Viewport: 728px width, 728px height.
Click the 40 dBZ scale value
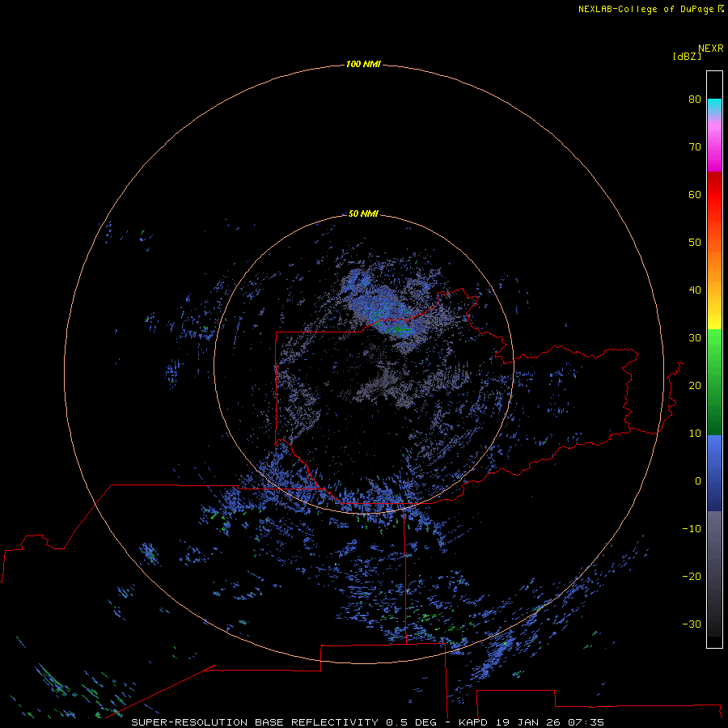(x=695, y=290)
